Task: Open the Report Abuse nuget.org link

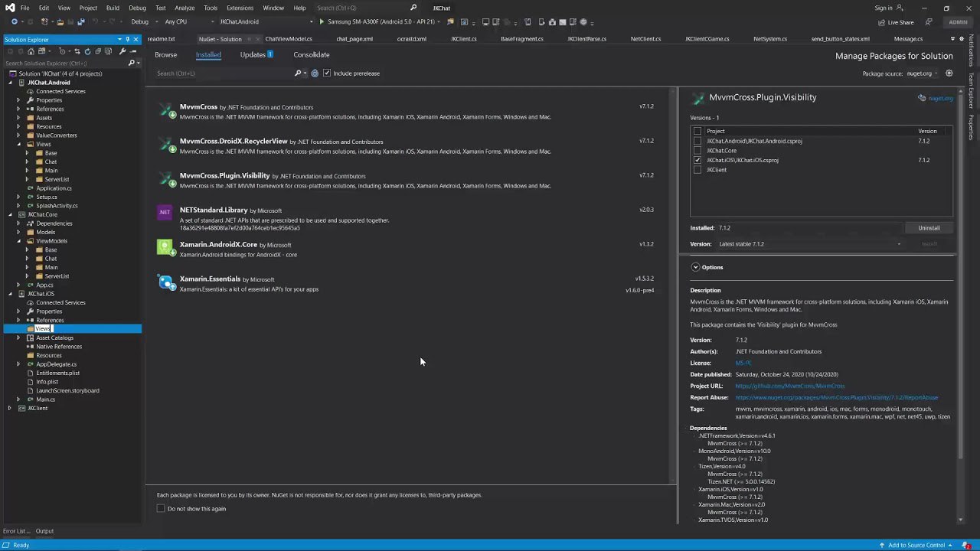Action: click(836, 397)
